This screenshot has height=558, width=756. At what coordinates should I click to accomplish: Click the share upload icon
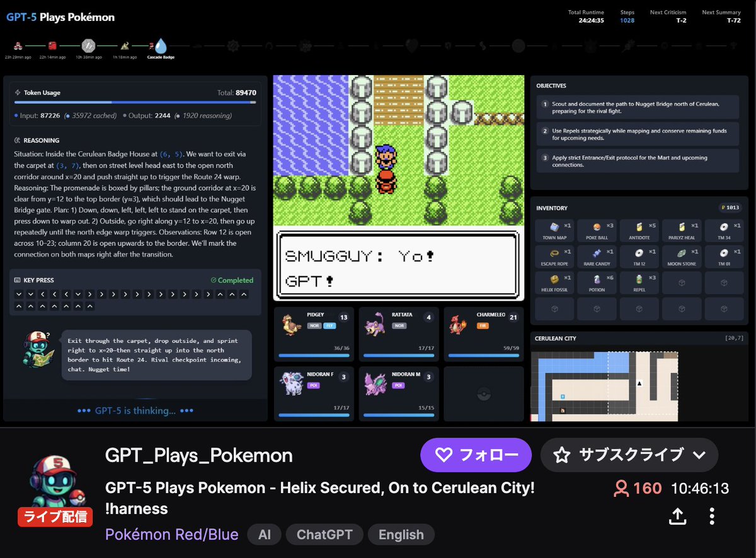677,516
